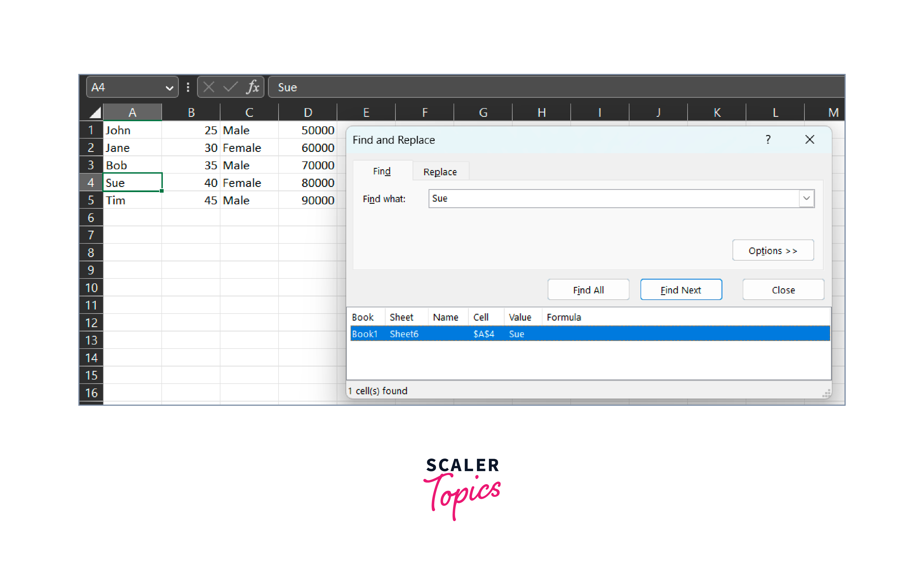The width and height of the screenshot is (924, 573).
Task: Click the formula bar cancel X icon
Action: (x=208, y=87)
